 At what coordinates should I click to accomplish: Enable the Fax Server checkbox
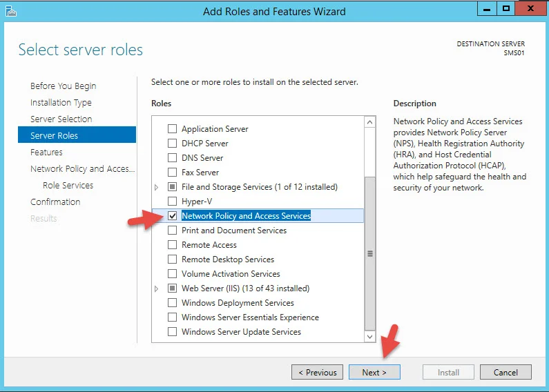tap(172, 173)
